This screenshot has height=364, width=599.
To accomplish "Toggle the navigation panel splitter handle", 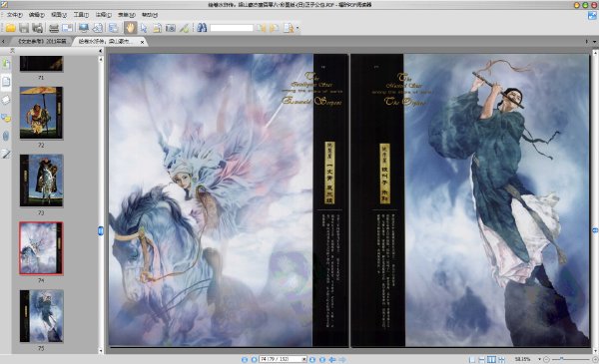I will [x=101, y=230].
